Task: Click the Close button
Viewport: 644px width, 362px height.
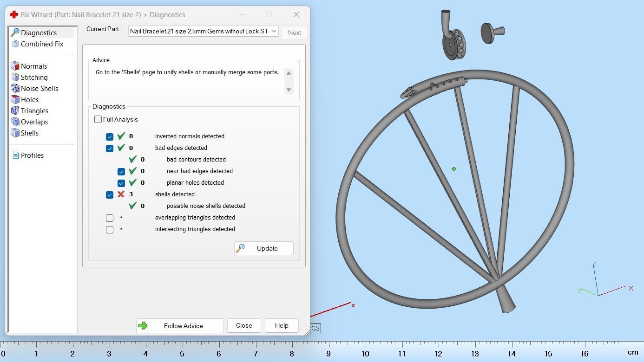Action: coord(244,325)
